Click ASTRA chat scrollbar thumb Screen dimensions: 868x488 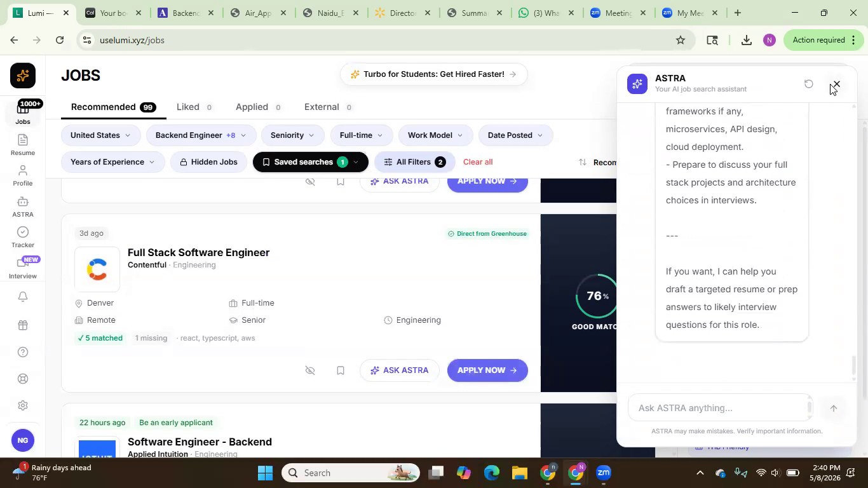click(x=854, y=365)
